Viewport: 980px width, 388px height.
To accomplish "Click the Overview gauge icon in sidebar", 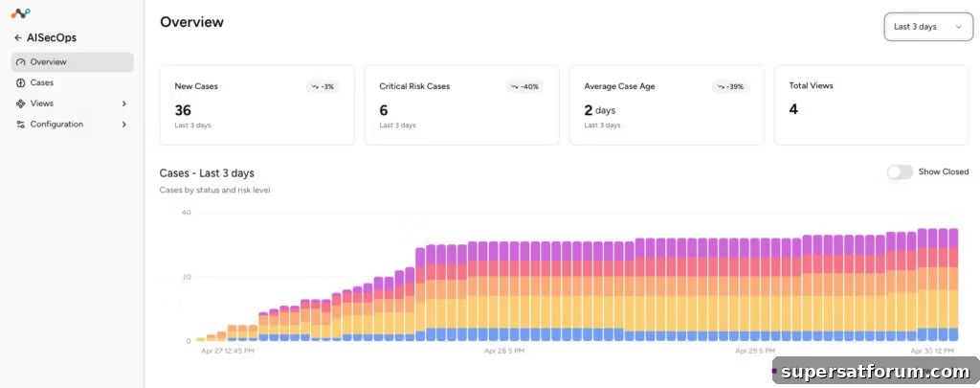I will 21,62.
